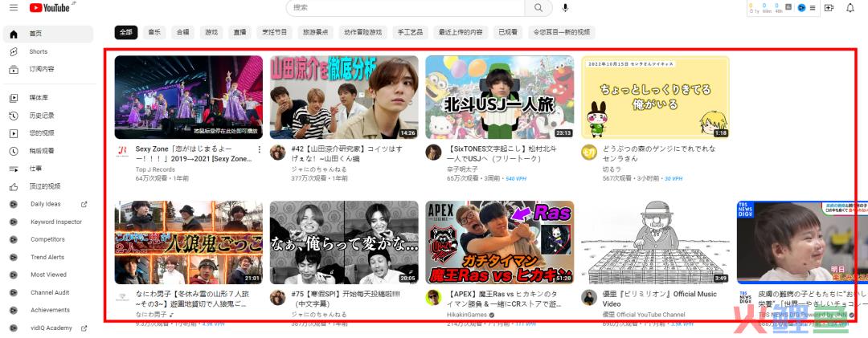Open 顶过的视频 liked videos in sidebar
Viewport: 868px width, 338px height.
[48, 186]
